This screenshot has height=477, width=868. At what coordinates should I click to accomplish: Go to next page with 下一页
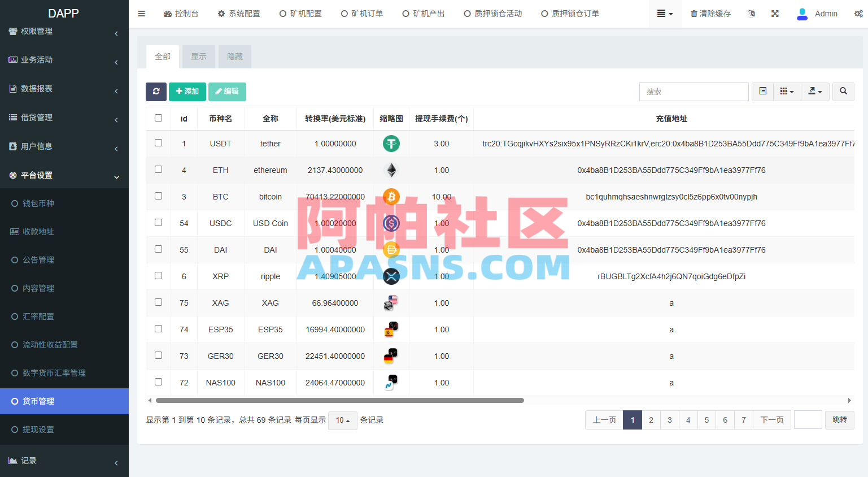tap(772, 420)
